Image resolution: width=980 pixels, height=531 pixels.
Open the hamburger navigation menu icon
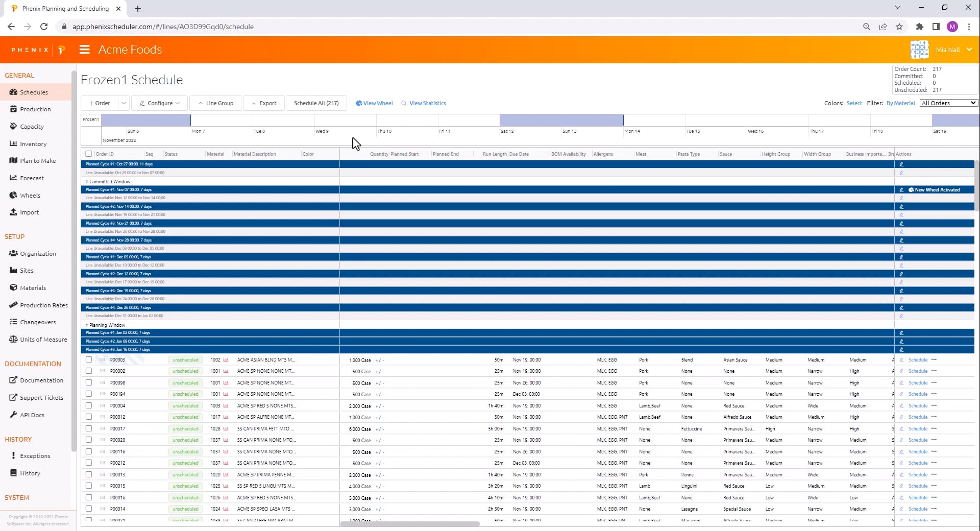(x=85, y=50)
